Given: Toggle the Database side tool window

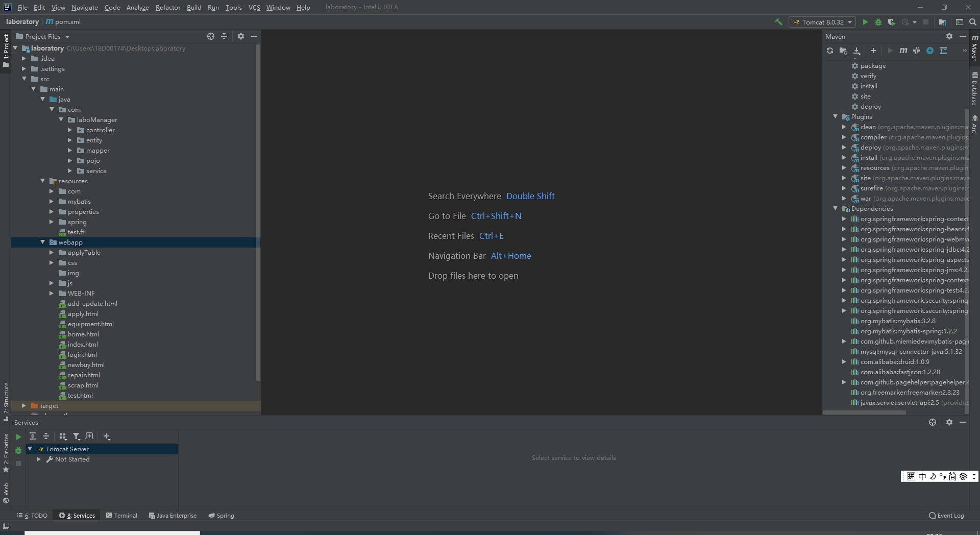Looking at the screenshot, I should pyautogui.click(x=974, y=89).
